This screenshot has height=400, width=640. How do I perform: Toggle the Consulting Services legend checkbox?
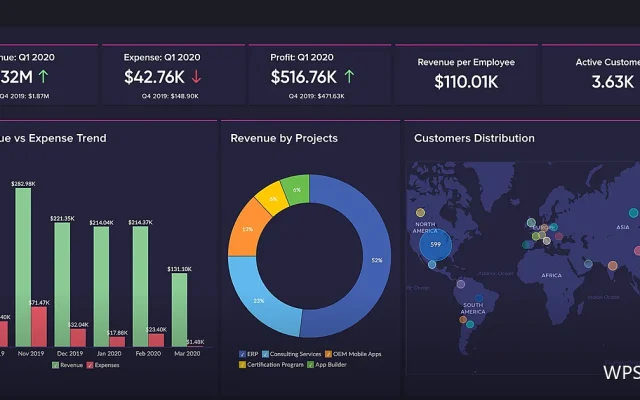pos(265,354)
